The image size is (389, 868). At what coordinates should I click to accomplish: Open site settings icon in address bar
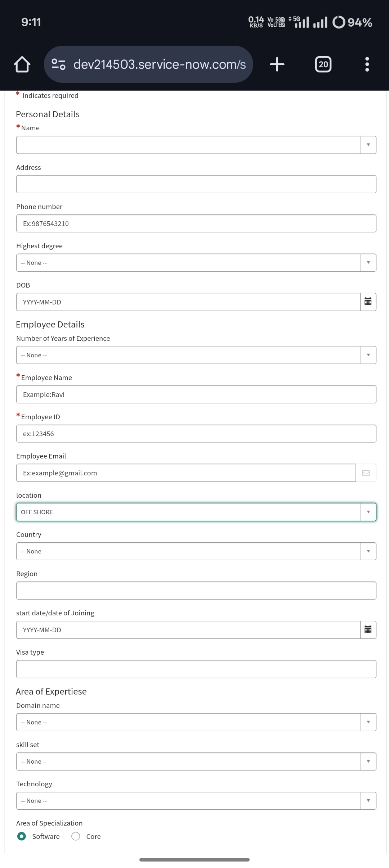(58, 64)
